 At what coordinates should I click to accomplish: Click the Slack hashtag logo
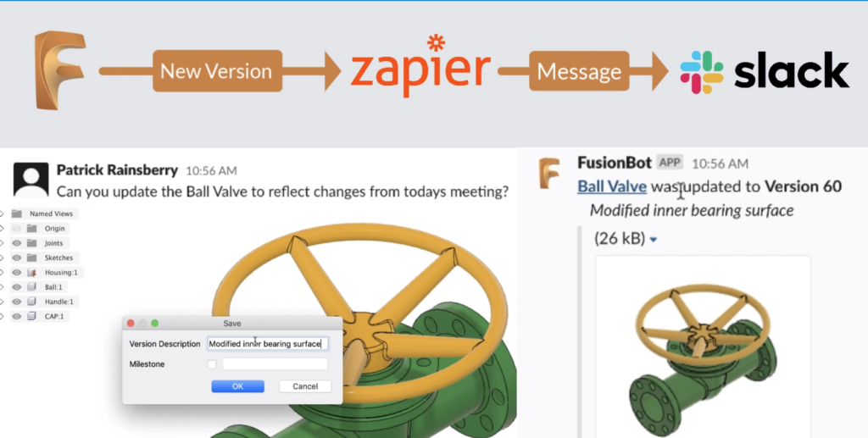coord(701,72)
